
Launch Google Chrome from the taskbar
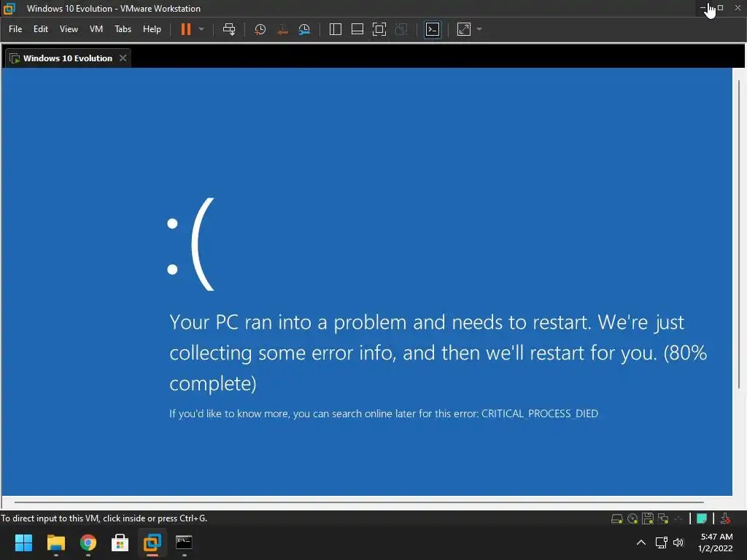[x=88, y=542]
